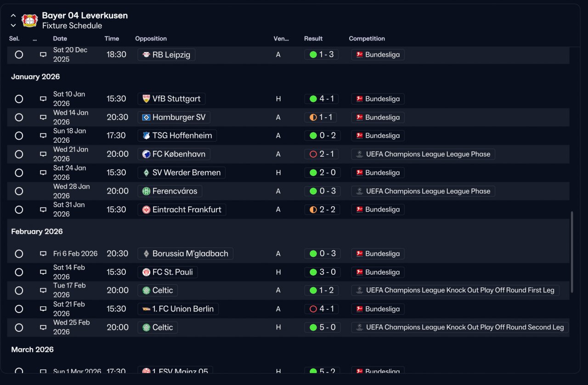This screenshot has width=588, height=385.
Task: Click the RB Leipzig club badge
Action: [146, 55]
